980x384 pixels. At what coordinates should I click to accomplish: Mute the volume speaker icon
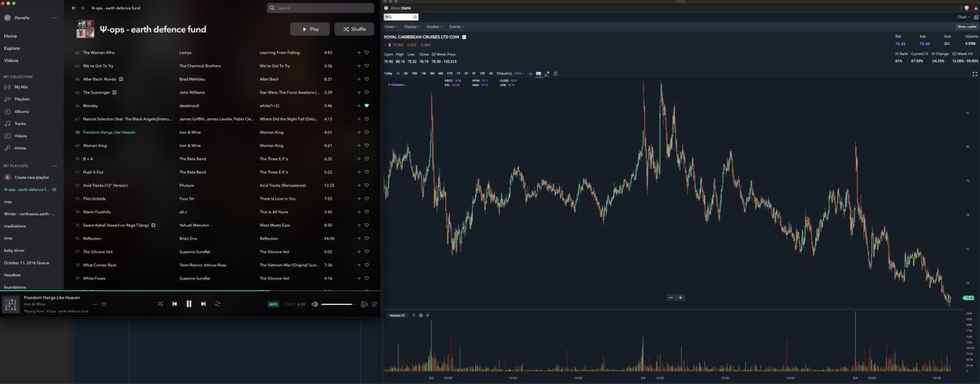pos(315,304)
